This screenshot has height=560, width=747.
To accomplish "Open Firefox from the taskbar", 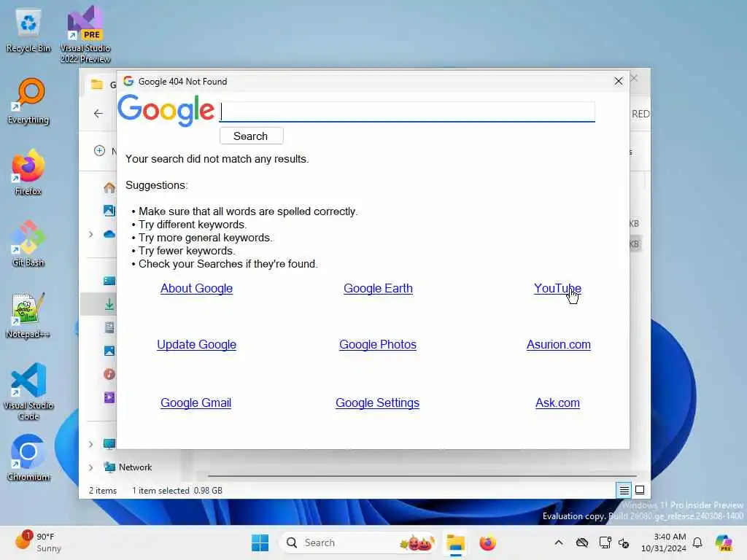I will point(487,542).
